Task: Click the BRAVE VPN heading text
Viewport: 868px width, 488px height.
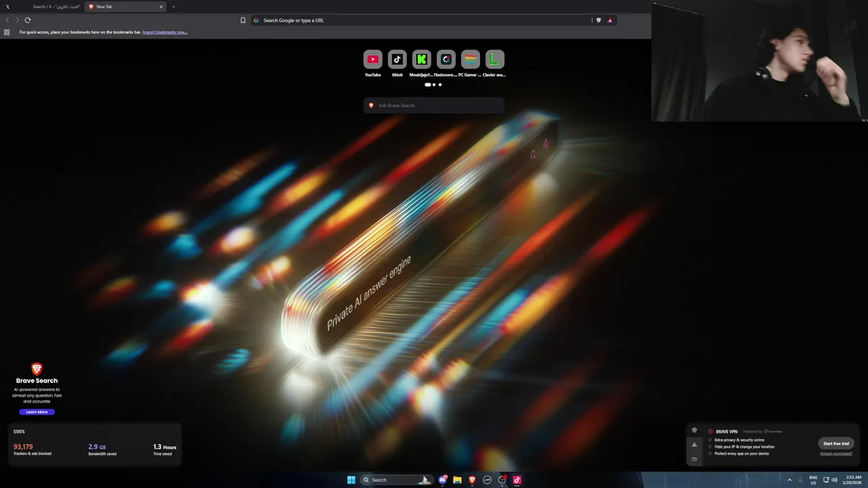Action: [726, 431]
